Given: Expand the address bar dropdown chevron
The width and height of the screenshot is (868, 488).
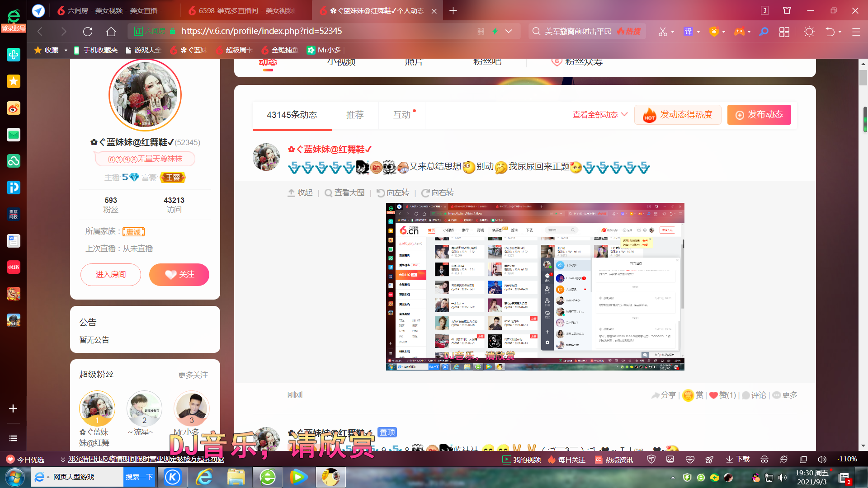Looking at the screenshot, I should [x=509, y=31].
